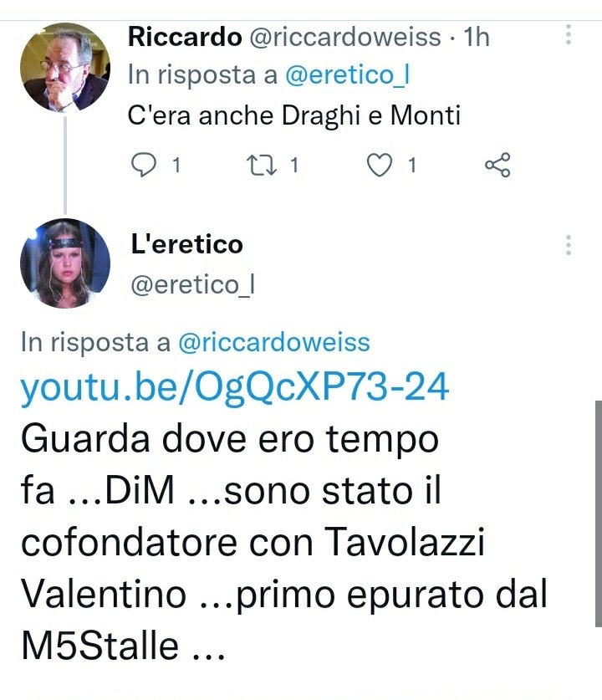
Task: Open the three-dot menu on Riccardo's tweet
Action: [x=568, y=34]
